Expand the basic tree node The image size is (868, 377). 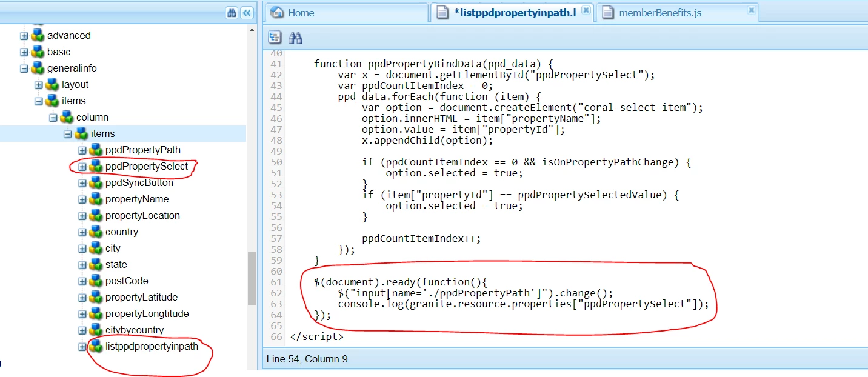(x=24, y=52)
